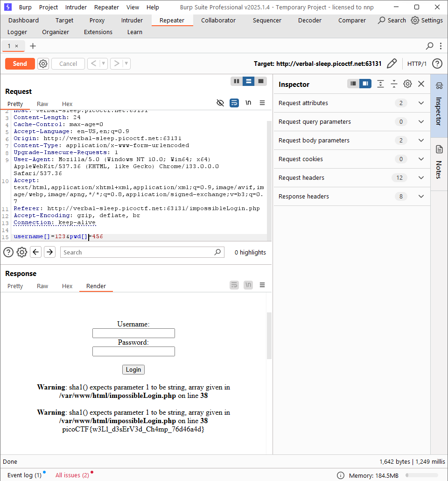Image resolution: width=448 pixels, height=481 pixels.
Task: Dock Inspector layout left option
Action: [x=353, y=84]
